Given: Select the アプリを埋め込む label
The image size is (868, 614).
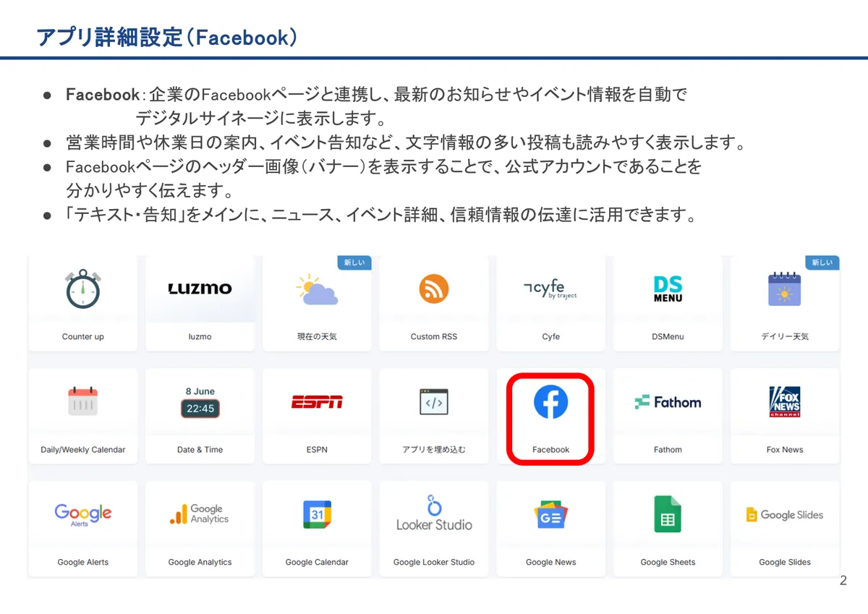Looking at the screenshot, I should tap(434, 449).
